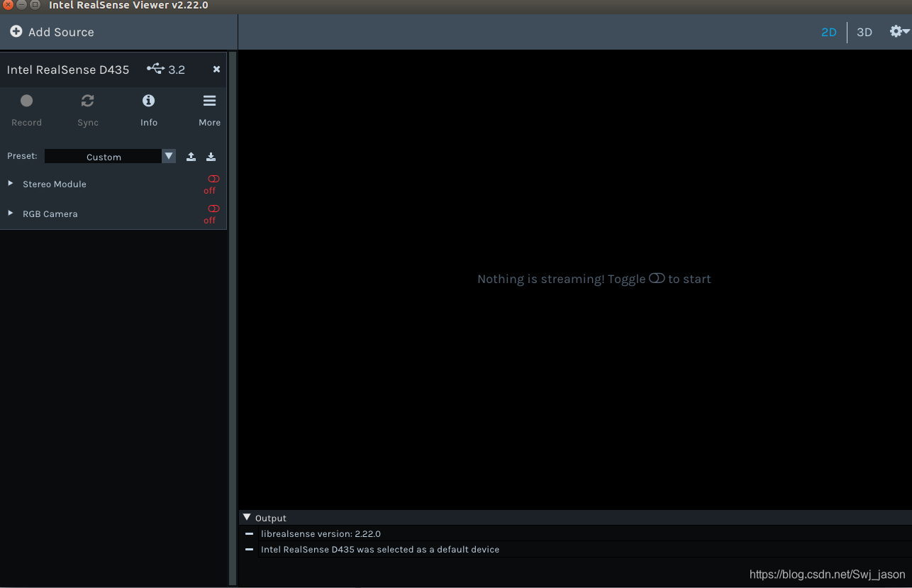Click the toggle icon in streaming hint
Viewport: 912px width, 588px height.
pos(657,278)
